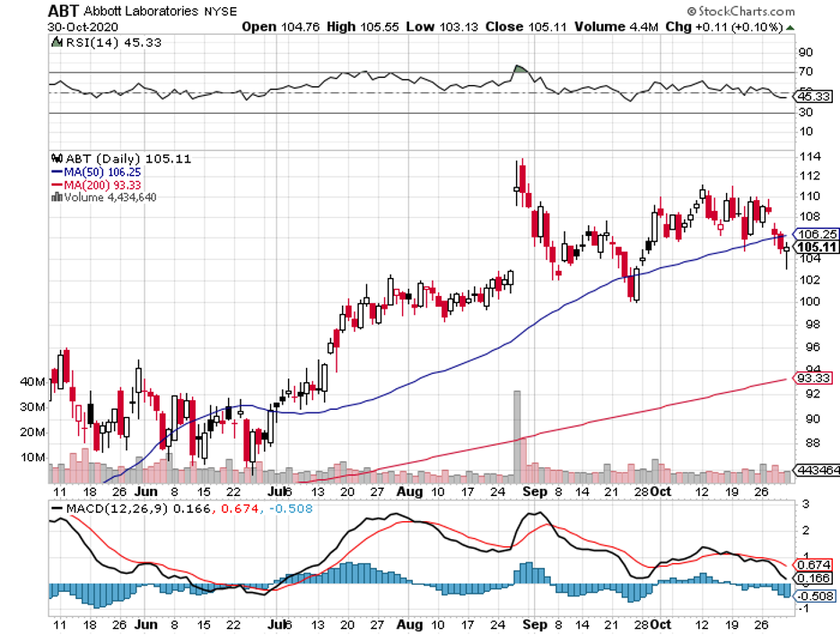Click the High 105.55 value
Image resolution: width=840 pixels, height=635 pixels.
click(x=363, y=27)
